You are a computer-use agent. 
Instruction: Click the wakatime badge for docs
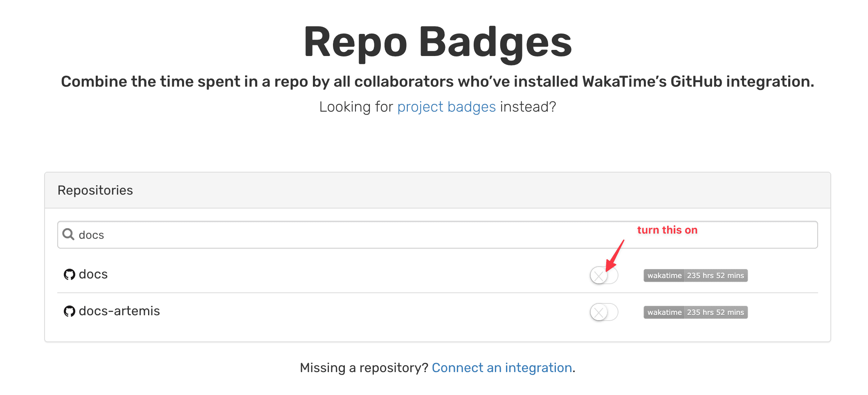tap(695, 275)
